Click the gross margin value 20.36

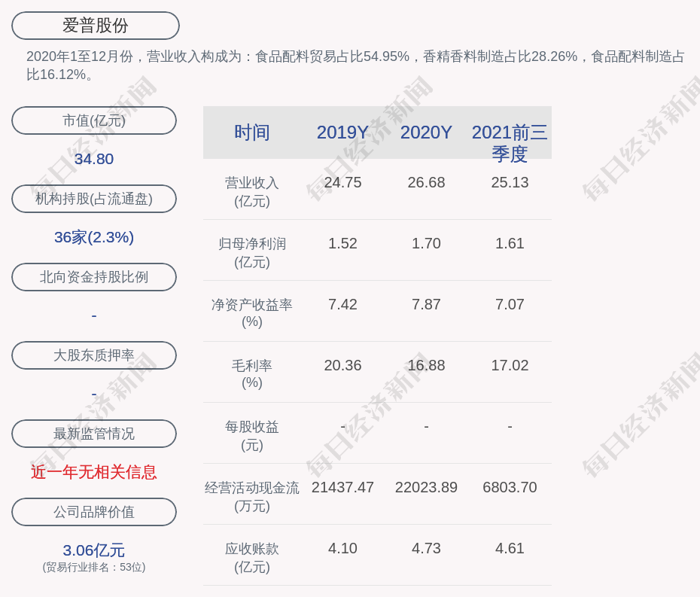(342, 365)
